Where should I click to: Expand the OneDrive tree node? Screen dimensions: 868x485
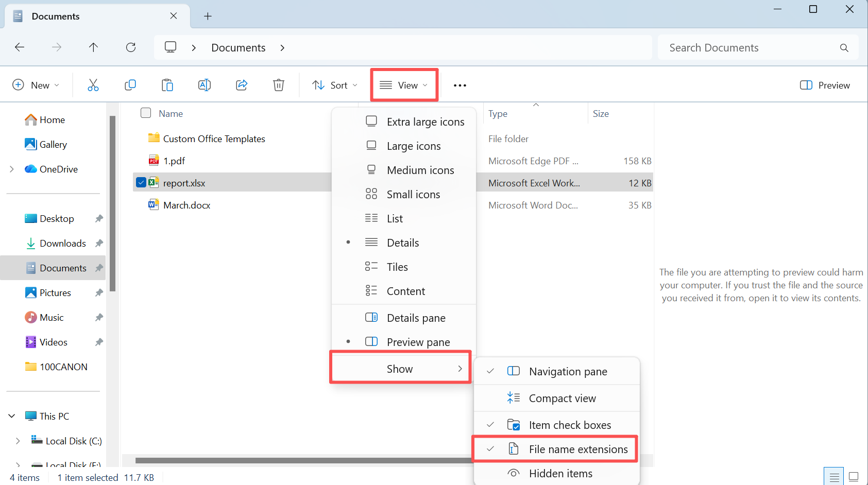pos(12,169)
